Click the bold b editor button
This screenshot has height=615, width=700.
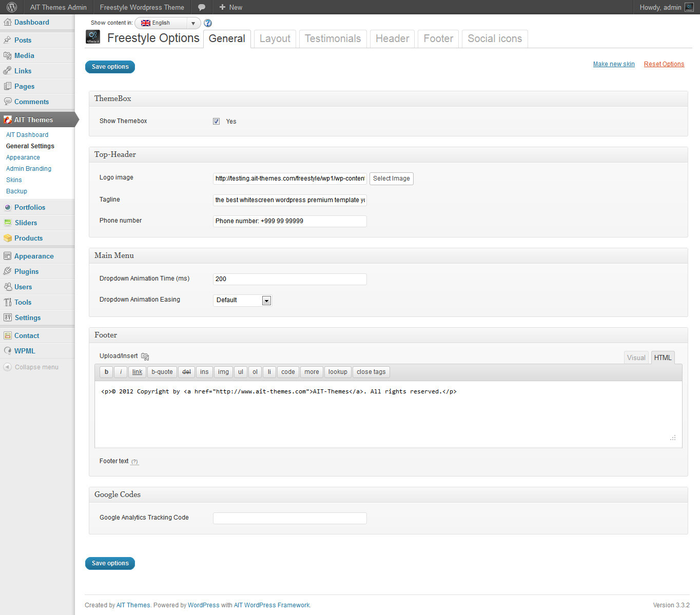click(106, 372)
